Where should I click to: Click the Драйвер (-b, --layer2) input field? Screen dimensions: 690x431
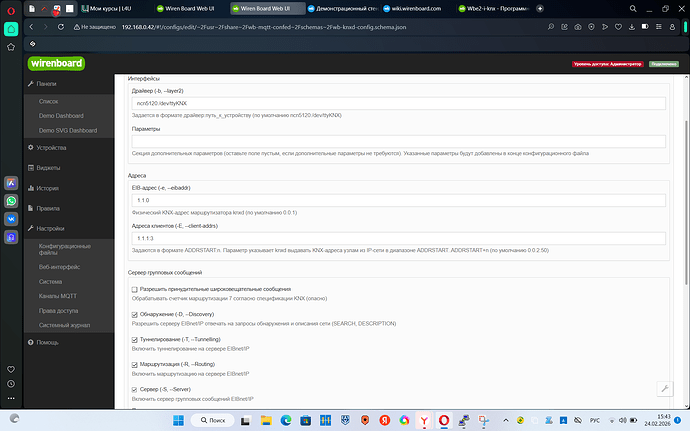[398, 103]
